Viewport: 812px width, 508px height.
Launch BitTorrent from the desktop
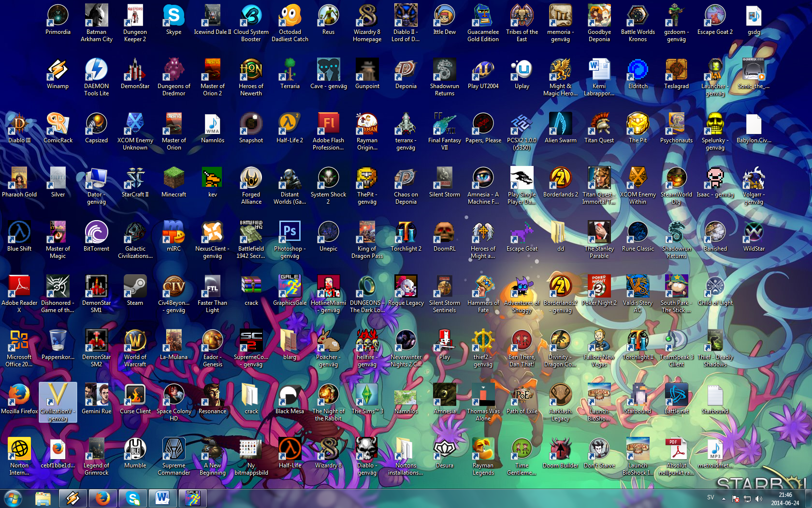click(x=96, y=233)
